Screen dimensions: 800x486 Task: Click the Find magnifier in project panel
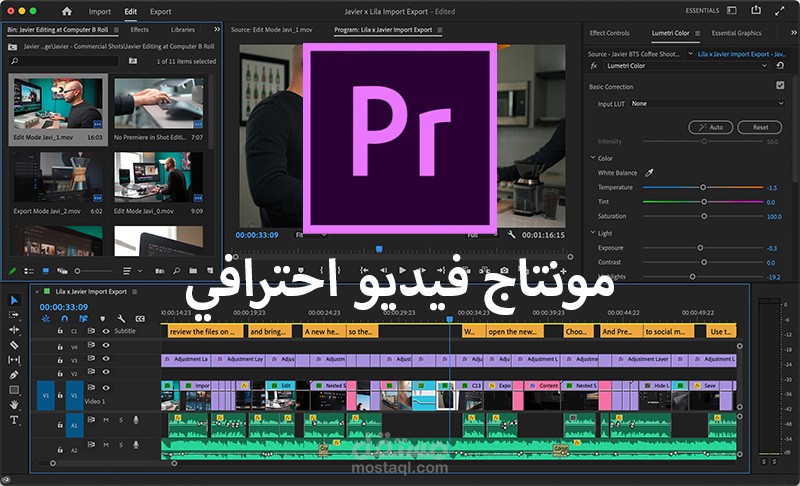(x=177, y=271)
